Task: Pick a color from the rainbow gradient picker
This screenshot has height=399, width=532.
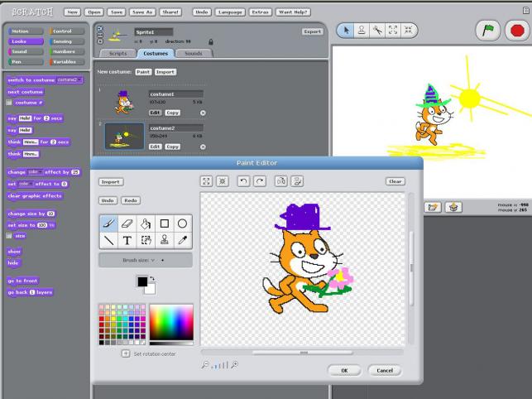Action: (171, 322)
